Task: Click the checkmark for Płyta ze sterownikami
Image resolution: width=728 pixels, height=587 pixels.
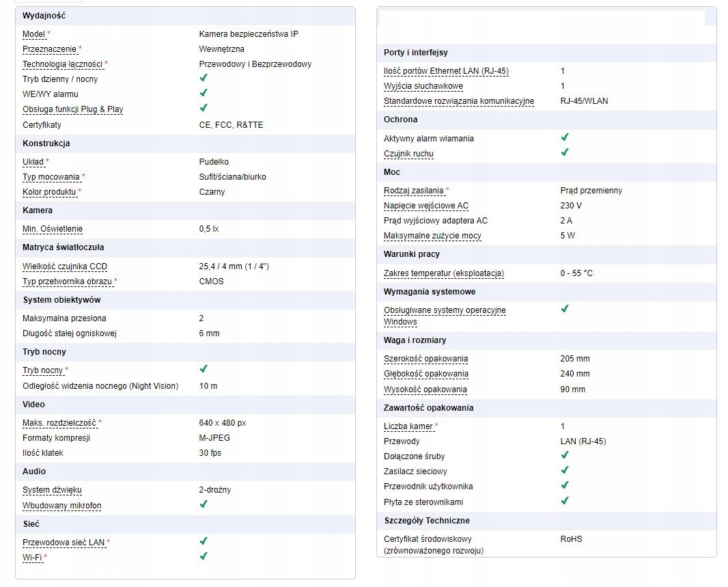Action: (564, 501)
